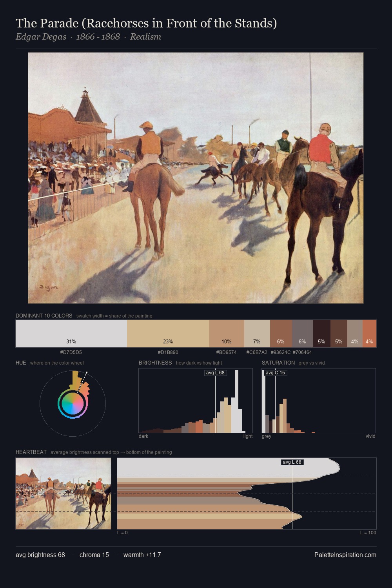Viewport: 392px width, 588px height.
Task: Click the HUE section heading
Action: click(x=21, y=363)
